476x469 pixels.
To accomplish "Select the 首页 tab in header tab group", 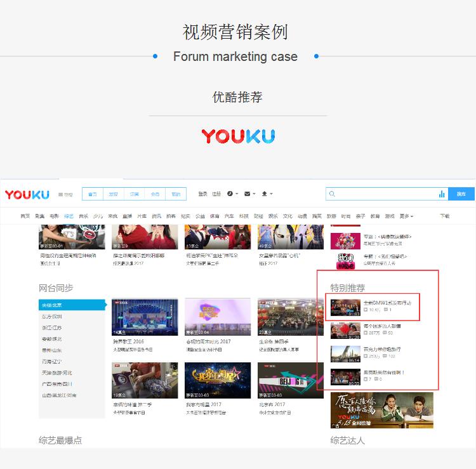I will pyautogui.click(x=93, y=194).
